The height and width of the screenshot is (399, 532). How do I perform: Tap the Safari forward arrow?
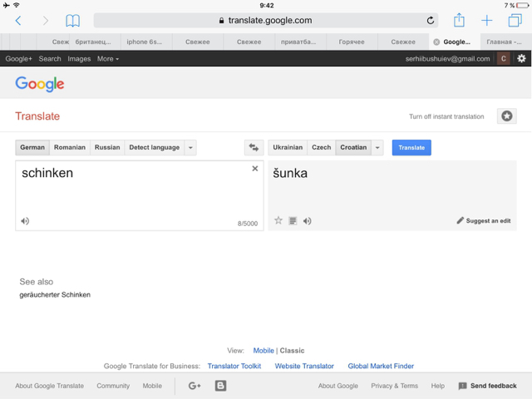click(46, 21)
